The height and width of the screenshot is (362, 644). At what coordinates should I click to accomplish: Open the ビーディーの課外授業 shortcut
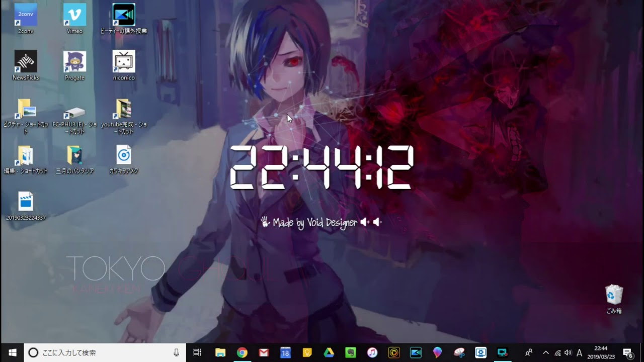point(124,19)
